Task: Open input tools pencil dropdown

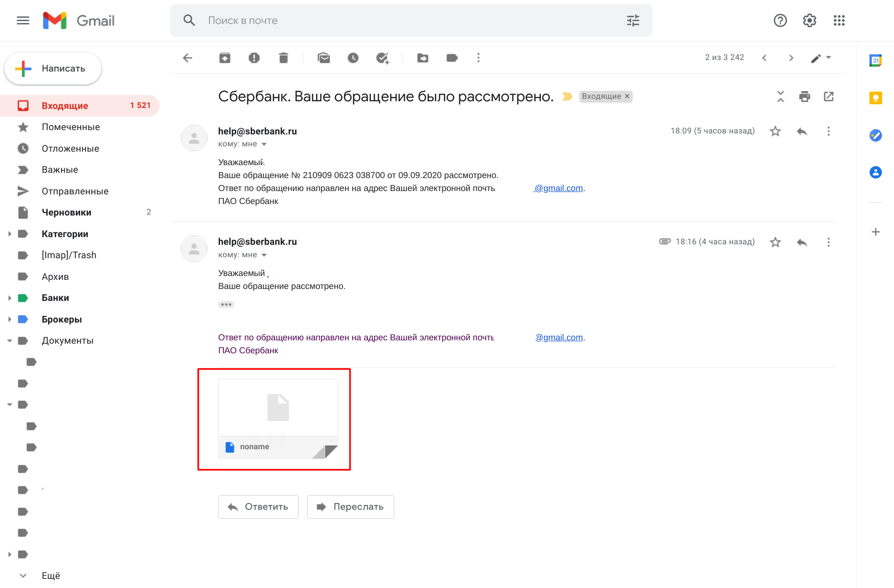Action: (x=821, y=58)
